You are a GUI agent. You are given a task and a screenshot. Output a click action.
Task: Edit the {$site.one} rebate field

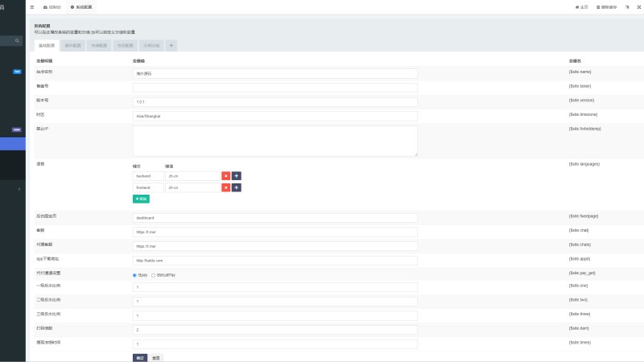tap(275, 287)
